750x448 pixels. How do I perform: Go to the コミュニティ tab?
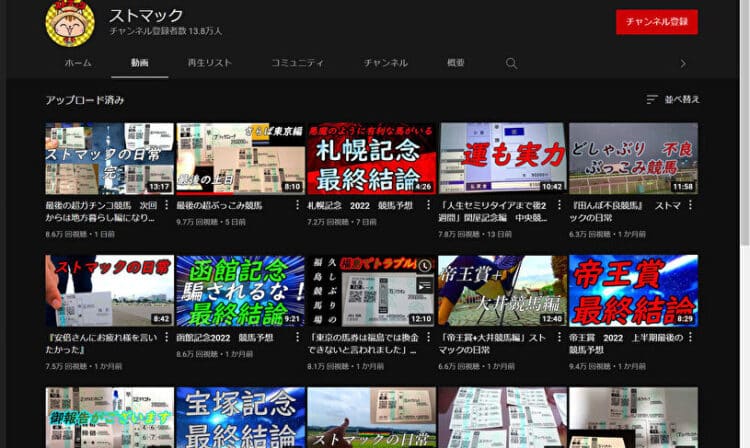coord(298,63)
